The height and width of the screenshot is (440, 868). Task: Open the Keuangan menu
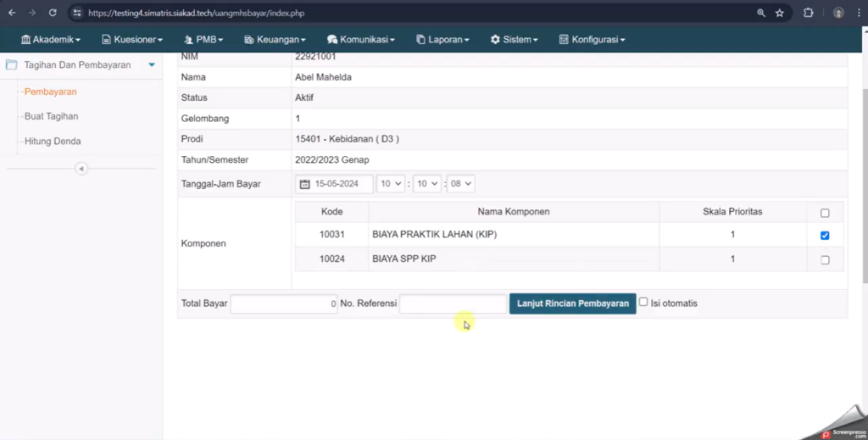(275, 40)
